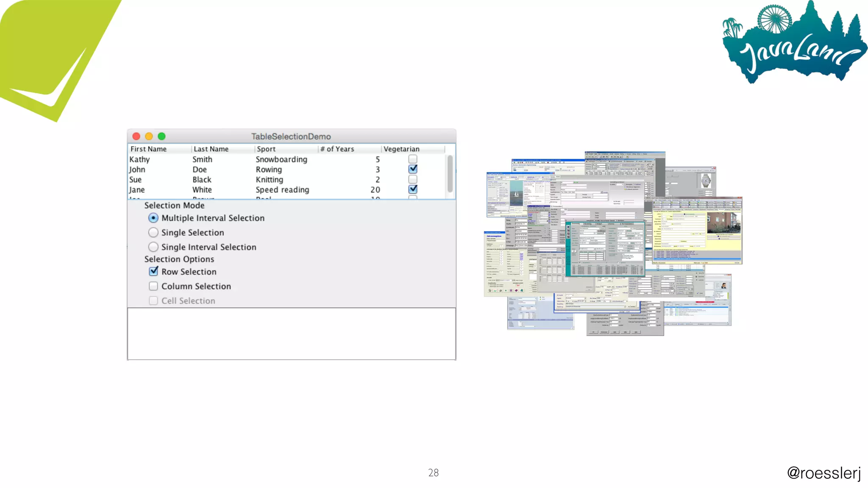This screenshot has height=488, width=868.
Task: Click the disabled Cell Selection checkbox
Action: point(153,301)
